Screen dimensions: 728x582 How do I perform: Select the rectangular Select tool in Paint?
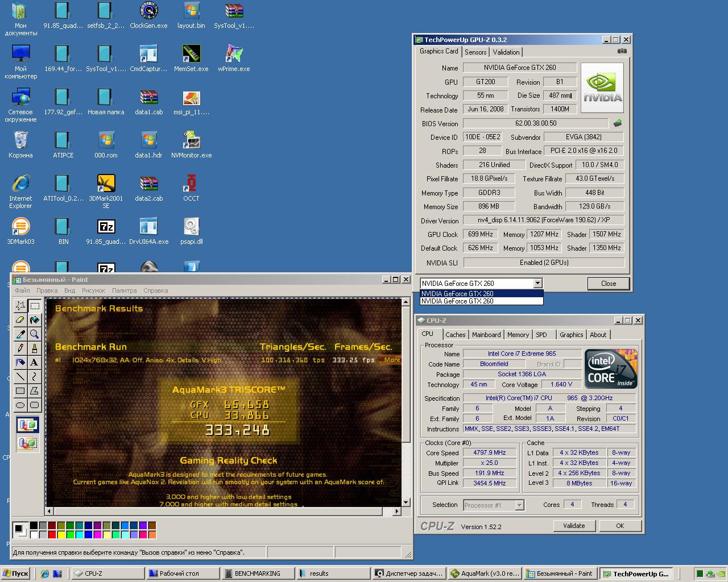[x=35, y=306]
